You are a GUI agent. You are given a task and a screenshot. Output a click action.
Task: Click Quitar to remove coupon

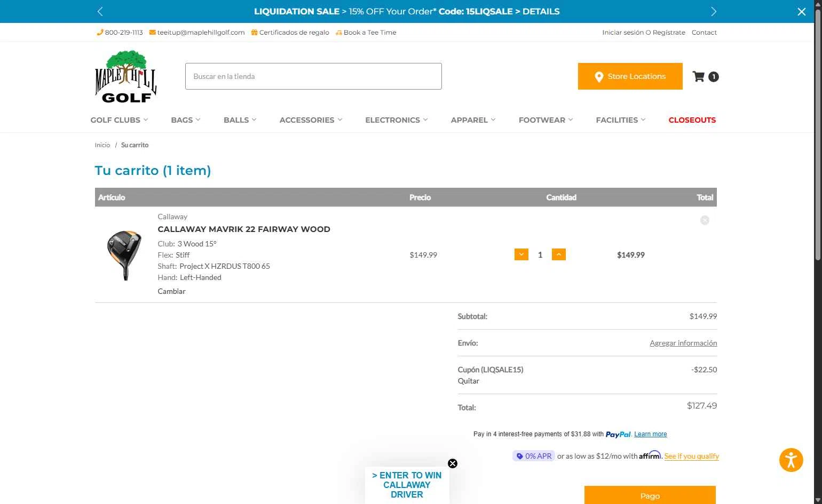468,381
